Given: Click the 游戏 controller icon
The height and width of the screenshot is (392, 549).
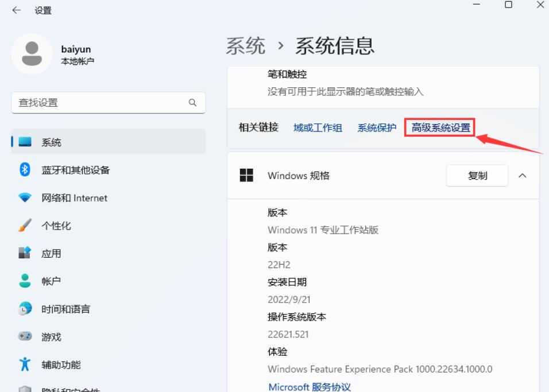Looking at the screenshot, I should pos(25,336).
